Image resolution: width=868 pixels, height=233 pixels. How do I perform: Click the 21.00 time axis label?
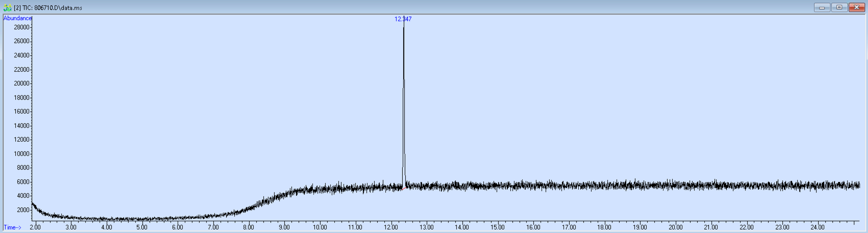[x=711, y=227]
